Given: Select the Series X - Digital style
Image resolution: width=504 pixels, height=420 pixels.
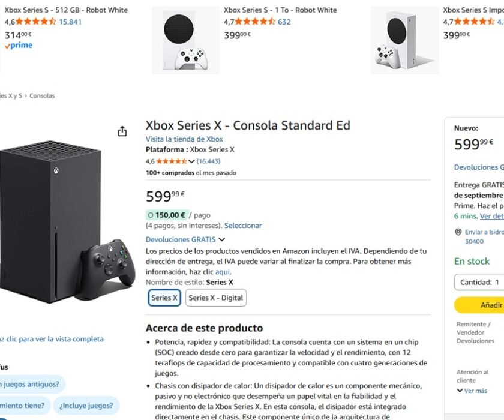Looking at the screenshot, I should tap(216, 298).
